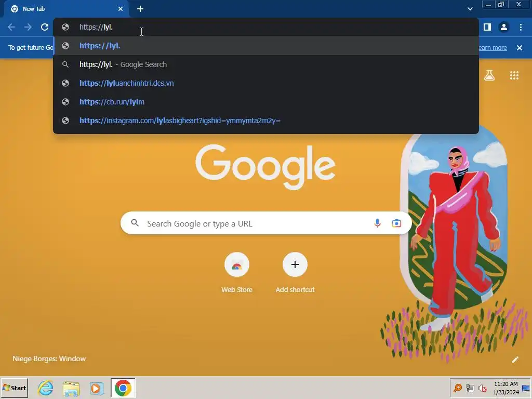Toggle the Chrome side panel icon
Image resolution: width=532 pixels, height=399 pixels.
point(487,27)
